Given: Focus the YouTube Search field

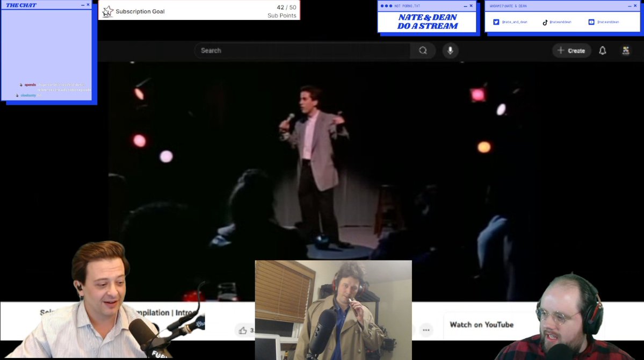Looking at the screenshot, I should pyautogui.click(x=302, y=51).
